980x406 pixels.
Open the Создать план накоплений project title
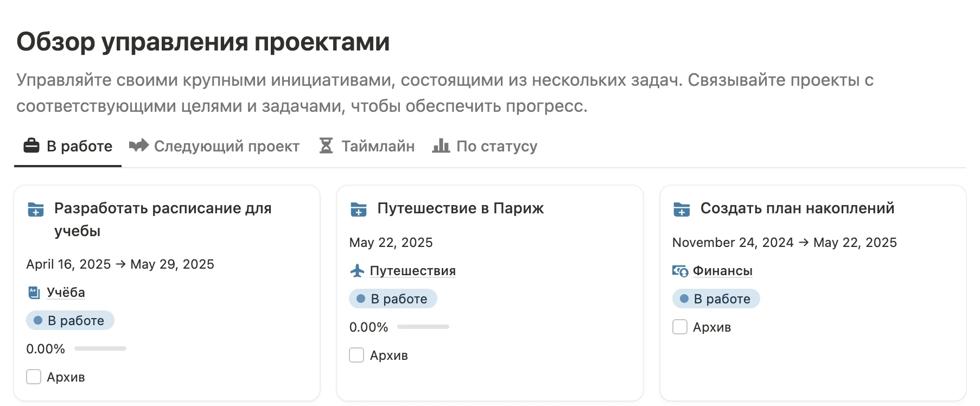coord(797,208)
